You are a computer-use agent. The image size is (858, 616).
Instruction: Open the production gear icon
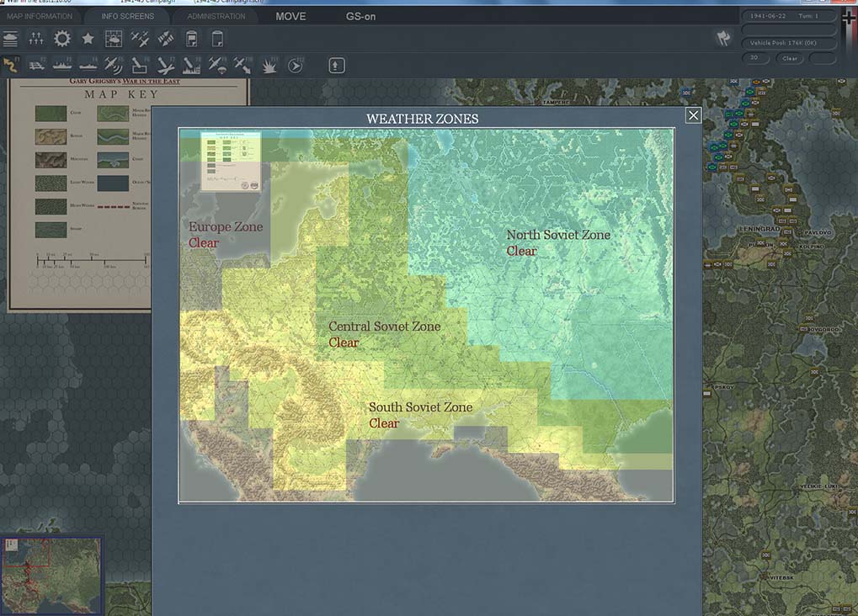[x=62, y=39]
